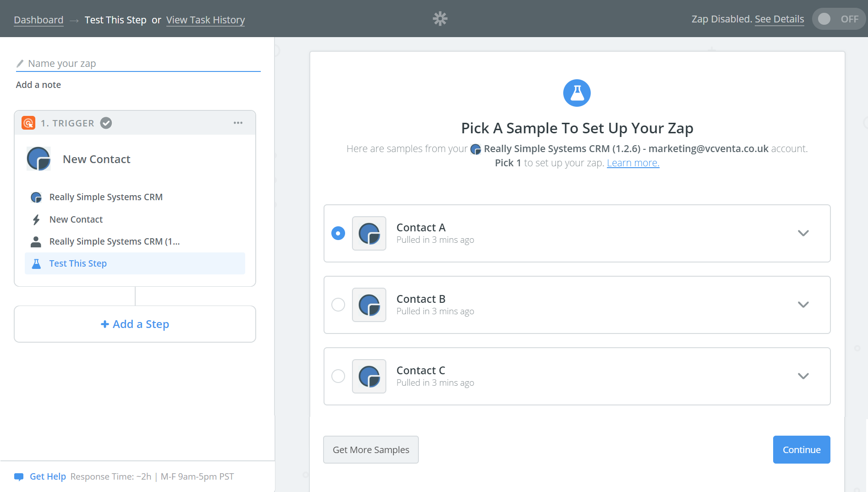The height and width of the screenshot is (492, 868).
Task: Click the Continue button
Action: coord(802,449)
